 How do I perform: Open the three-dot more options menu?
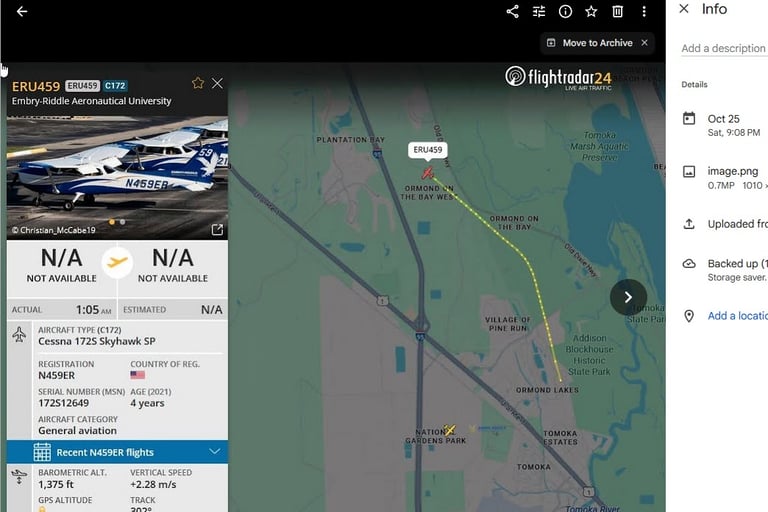point(644,11)
